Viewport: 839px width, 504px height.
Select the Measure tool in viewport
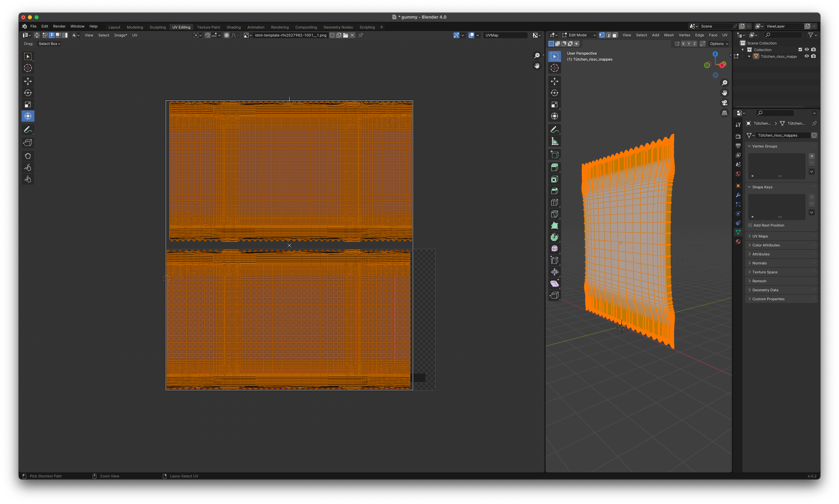point(554,141)
